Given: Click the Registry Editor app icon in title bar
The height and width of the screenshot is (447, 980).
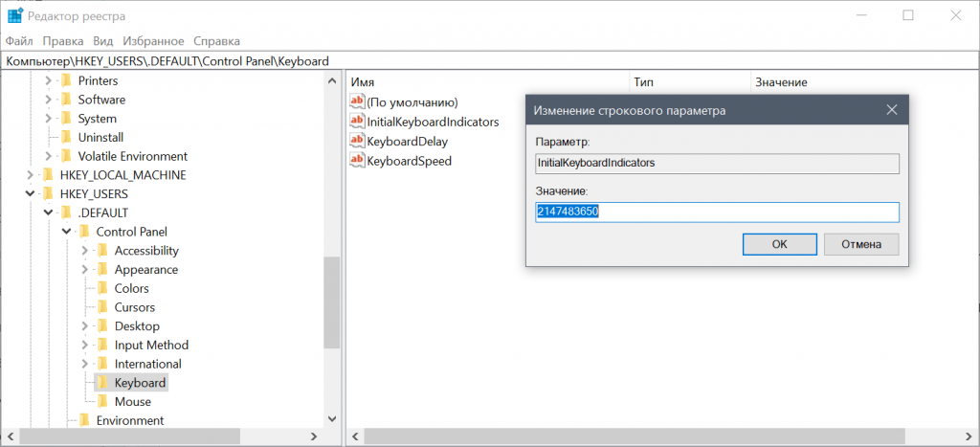Looking at the screenshot, I should click(16, 16).
